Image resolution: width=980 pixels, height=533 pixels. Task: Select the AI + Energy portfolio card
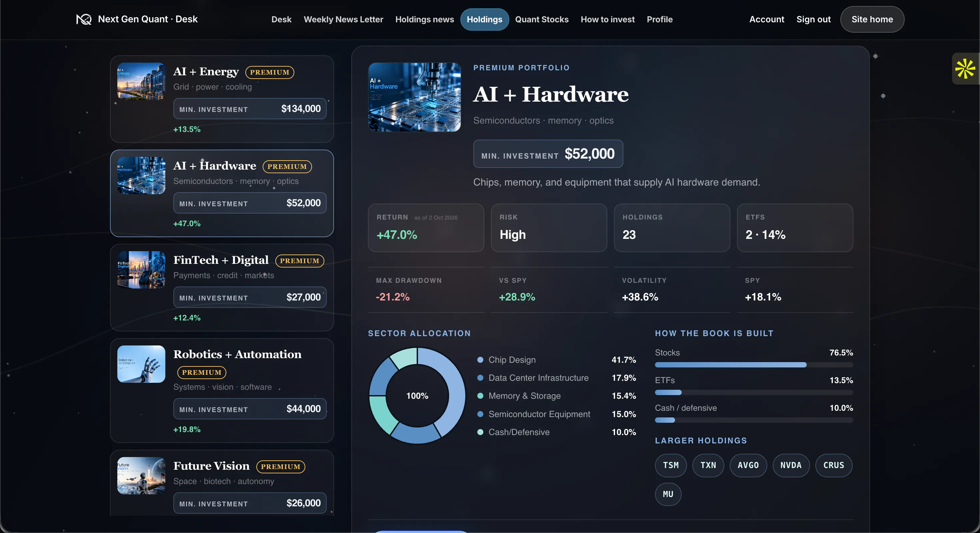(x=222, y=99)
